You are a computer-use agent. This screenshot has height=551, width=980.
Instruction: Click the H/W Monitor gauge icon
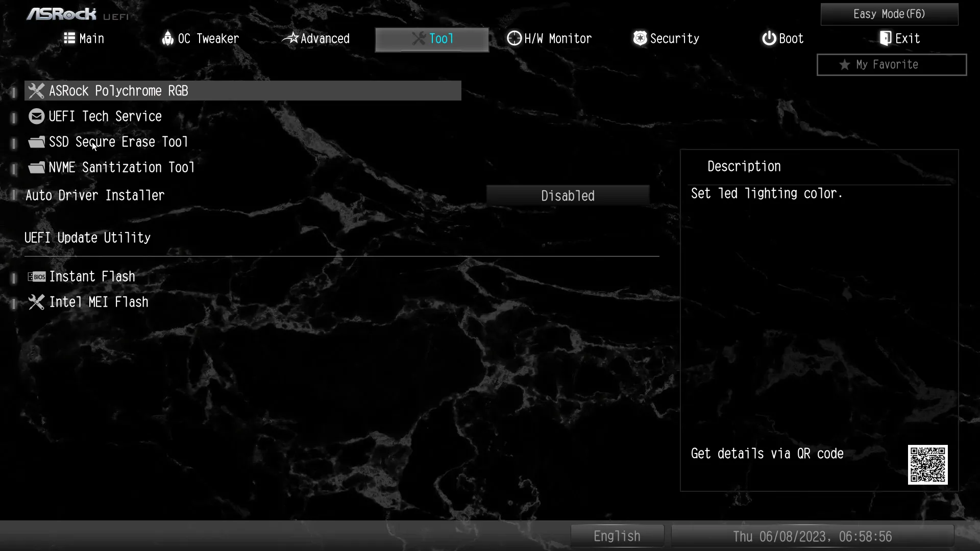tap(514, 38)
